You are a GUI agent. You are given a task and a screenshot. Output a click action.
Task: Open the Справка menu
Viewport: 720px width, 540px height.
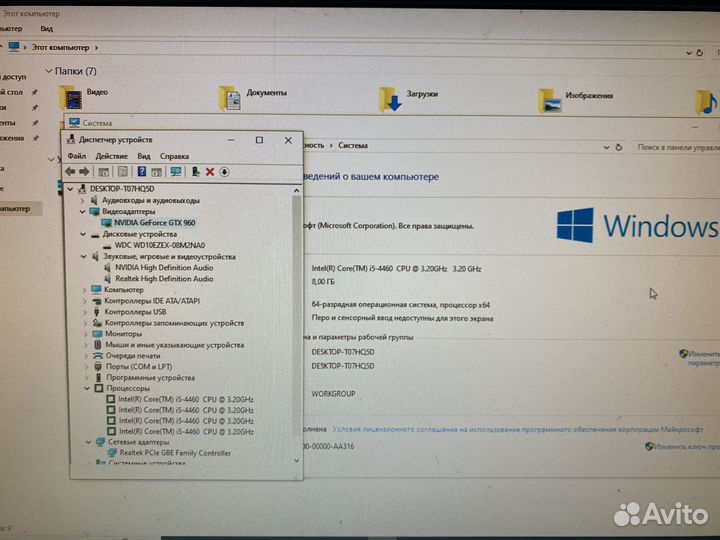[174, 156]
